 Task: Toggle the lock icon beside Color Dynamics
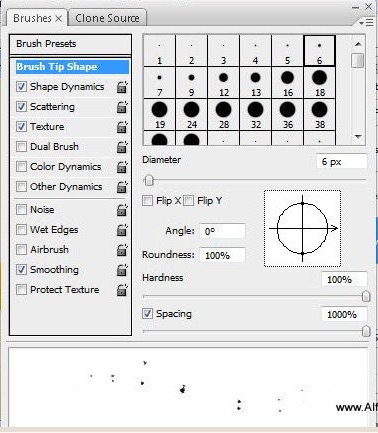[x=122, y=167]
